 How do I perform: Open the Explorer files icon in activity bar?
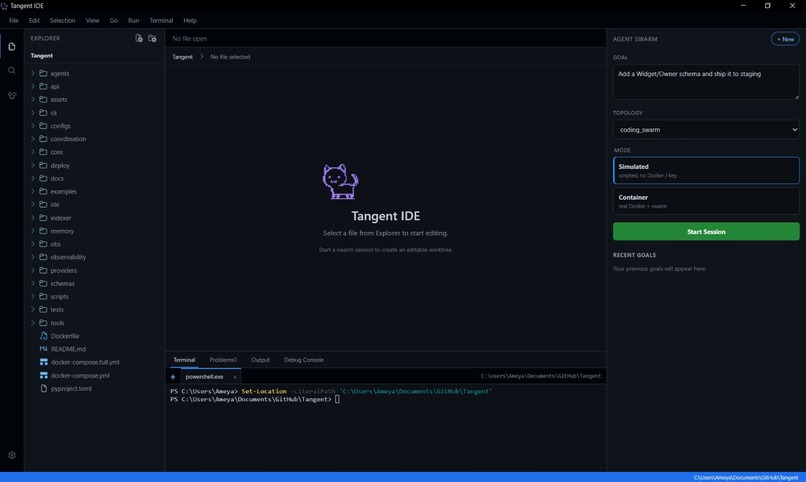pos(12,46)
